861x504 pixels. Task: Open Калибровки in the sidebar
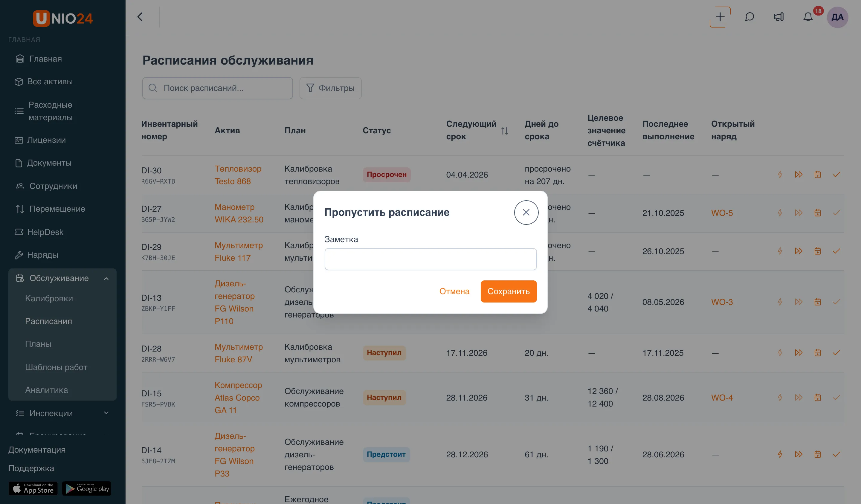[x=49, y=298]
